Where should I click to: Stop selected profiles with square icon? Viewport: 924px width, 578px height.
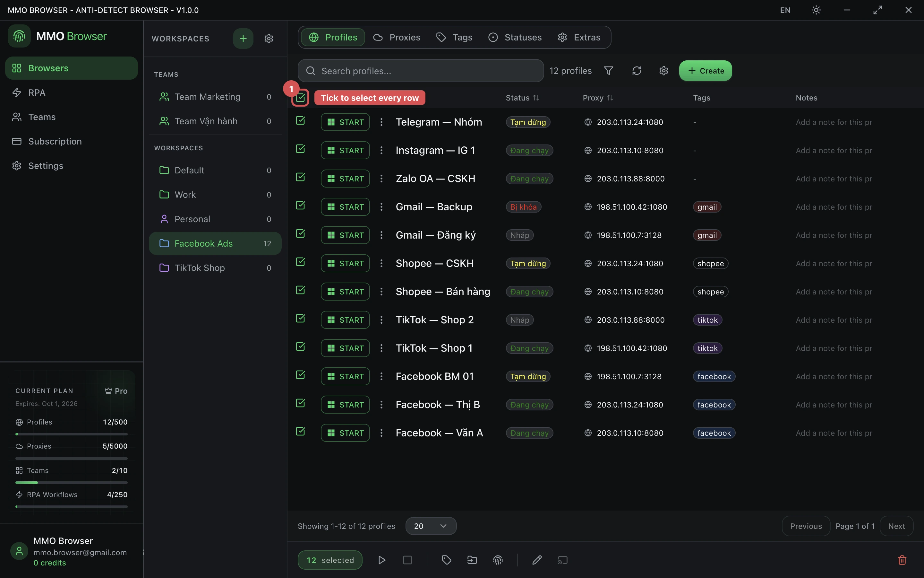(407, 560)
